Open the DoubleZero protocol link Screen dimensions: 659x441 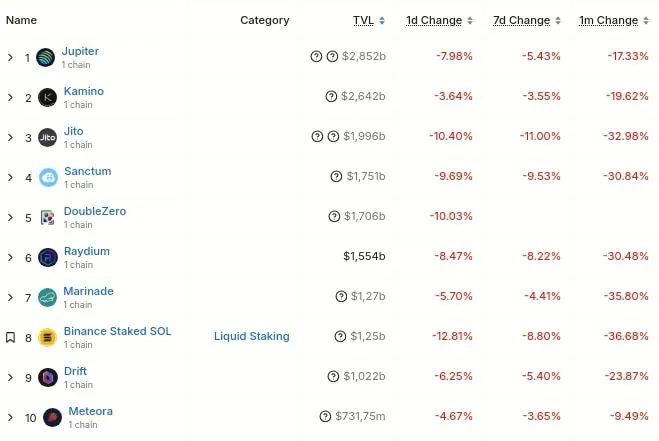(95, 211)
